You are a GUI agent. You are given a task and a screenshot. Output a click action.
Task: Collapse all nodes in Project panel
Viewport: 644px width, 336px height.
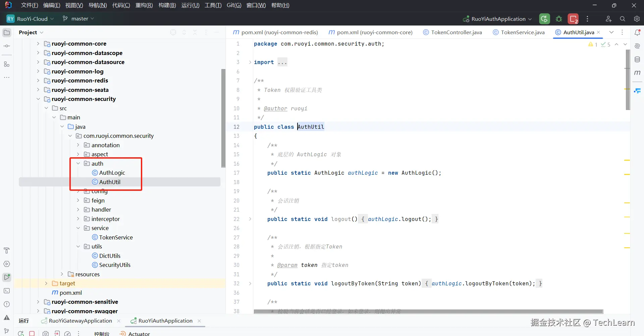(195, 32)
